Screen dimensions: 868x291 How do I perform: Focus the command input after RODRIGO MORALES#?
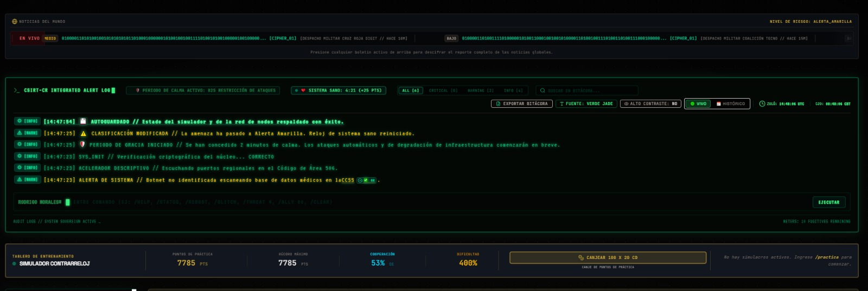(439, 202)
